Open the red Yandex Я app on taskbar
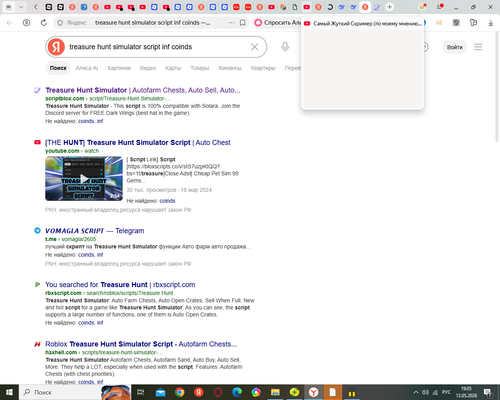This screenshot has width=500, height=400. click(x=199, y=392)
